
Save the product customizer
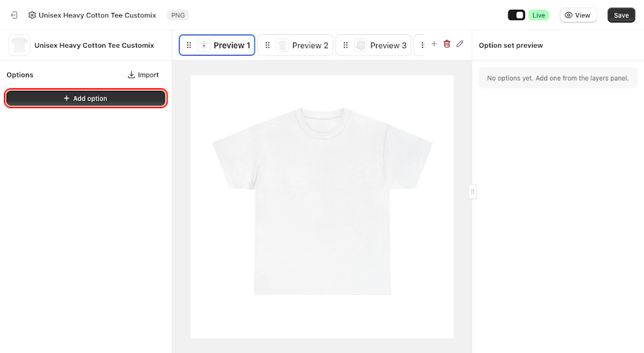[x=621, y=15]
